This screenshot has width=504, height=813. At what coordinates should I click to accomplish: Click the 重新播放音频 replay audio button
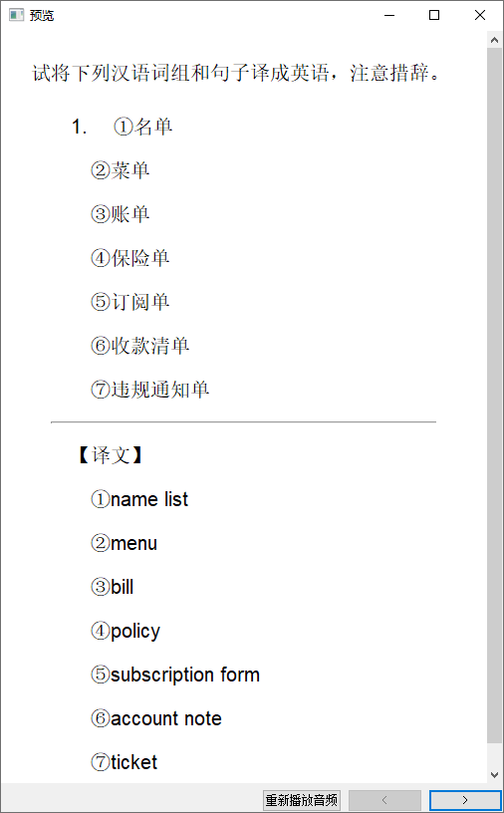[x=301, y=800]
